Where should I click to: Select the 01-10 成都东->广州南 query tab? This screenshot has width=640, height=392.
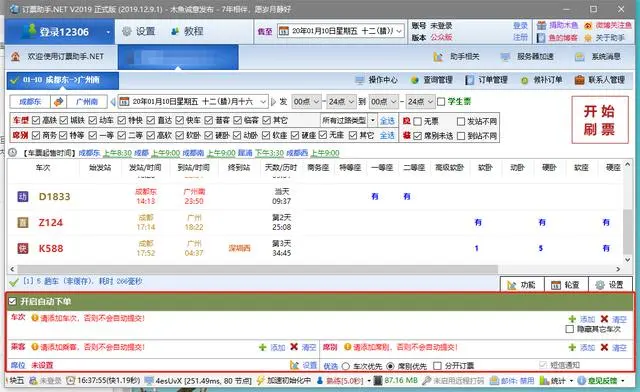(x=62, y=80)
